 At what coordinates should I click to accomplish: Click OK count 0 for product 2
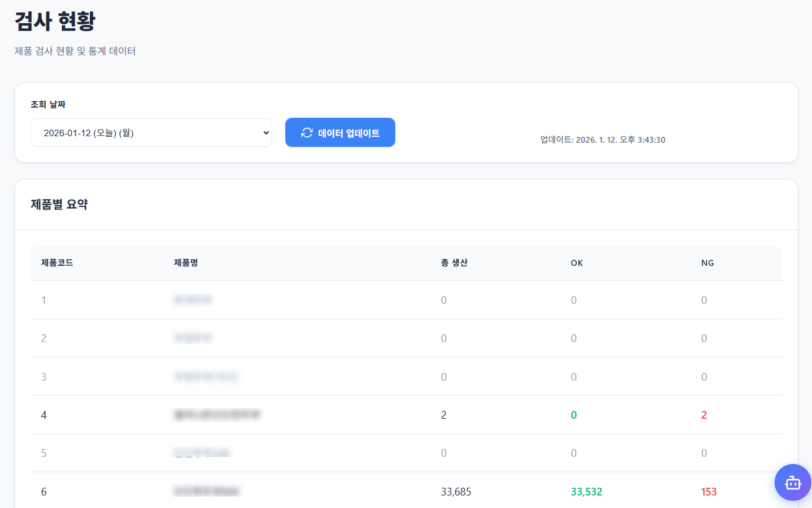[574, 338]
